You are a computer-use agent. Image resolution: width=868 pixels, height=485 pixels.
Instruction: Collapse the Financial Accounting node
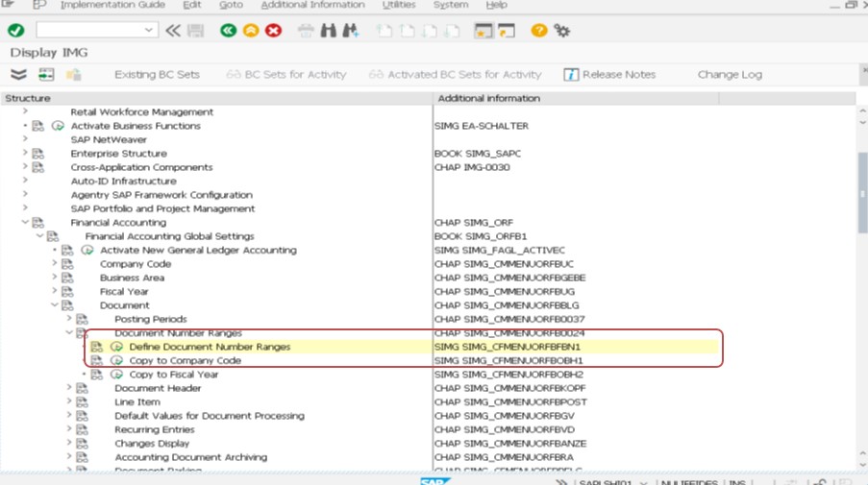25,222
